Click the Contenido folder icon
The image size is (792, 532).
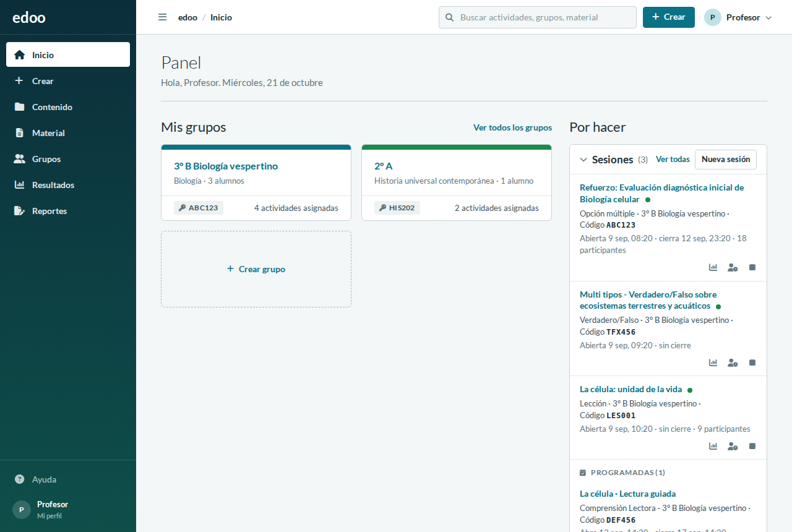point(20,107)
